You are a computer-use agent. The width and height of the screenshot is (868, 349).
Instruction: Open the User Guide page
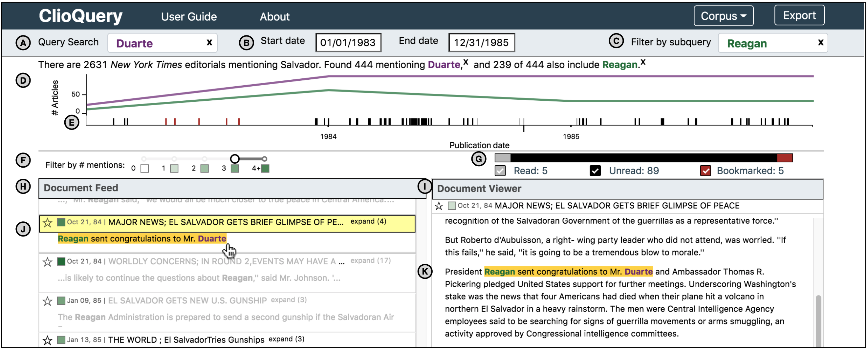point(189,16)
